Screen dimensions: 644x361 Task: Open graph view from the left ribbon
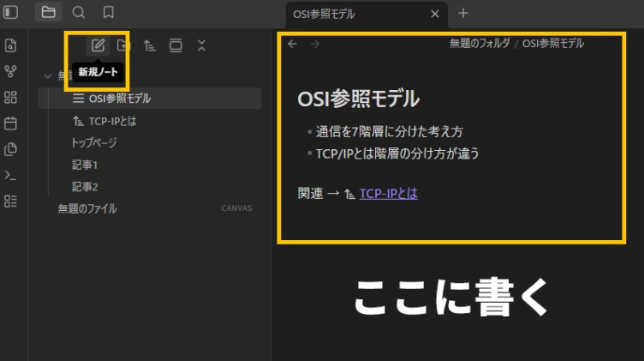pos(11,71)
